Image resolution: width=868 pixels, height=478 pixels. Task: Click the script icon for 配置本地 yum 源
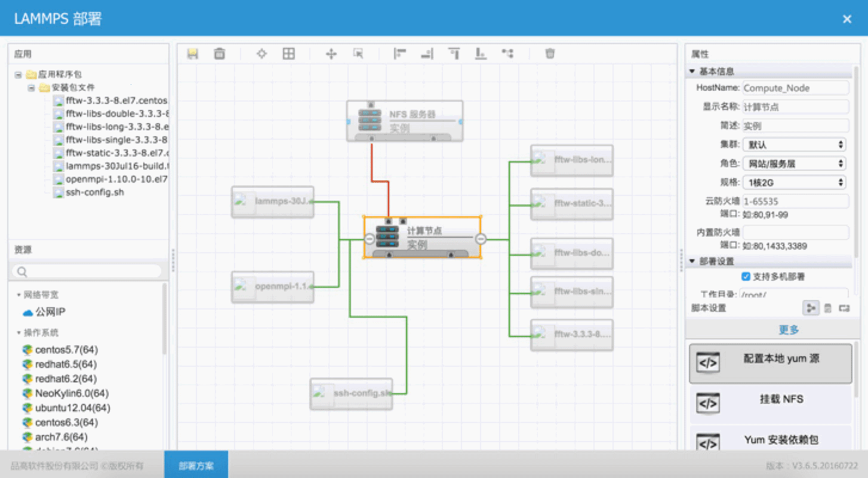pos(708,363)
